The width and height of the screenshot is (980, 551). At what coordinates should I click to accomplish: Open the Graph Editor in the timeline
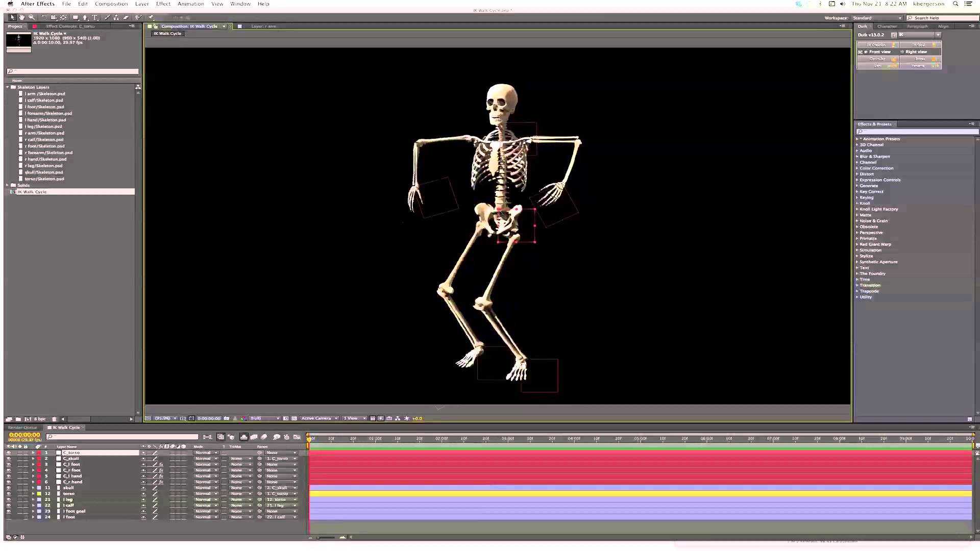point(297,437)
